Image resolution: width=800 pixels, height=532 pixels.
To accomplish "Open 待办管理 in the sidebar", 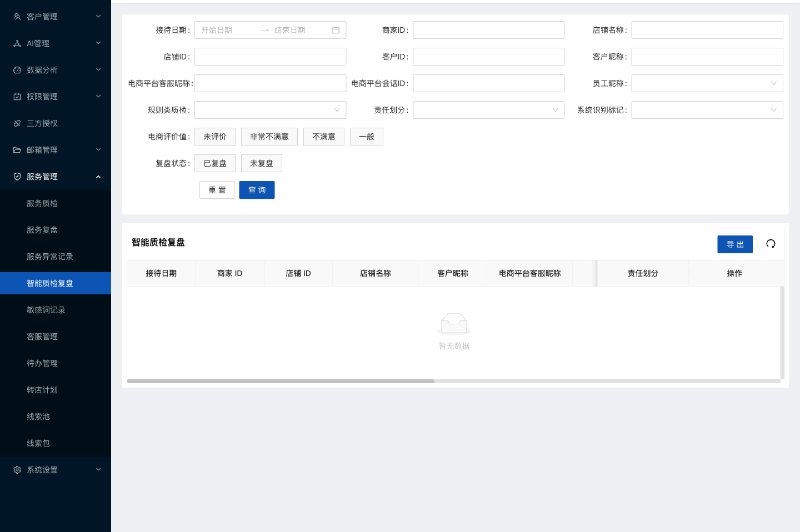I will (x=56, y=363).
